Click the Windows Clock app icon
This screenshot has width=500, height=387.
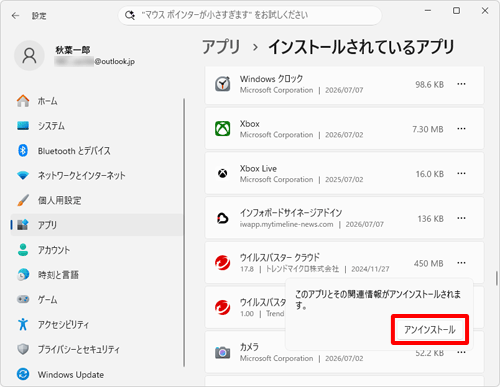pos(222,84)
